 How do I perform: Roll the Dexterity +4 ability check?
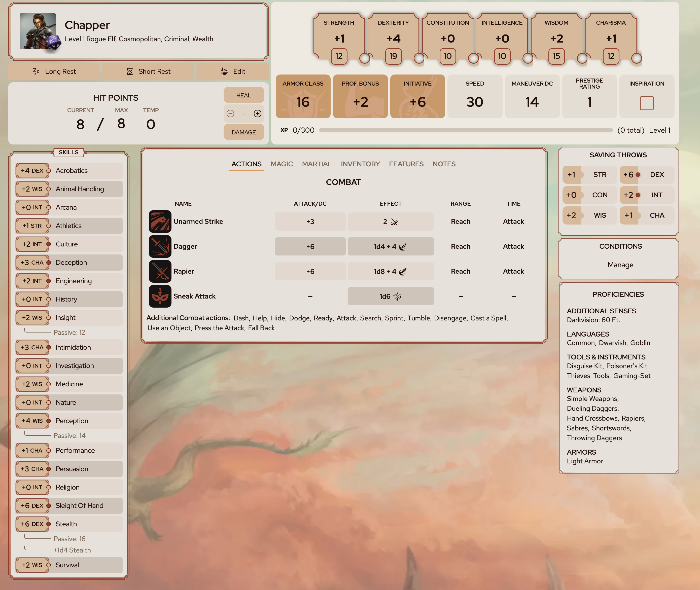click(393, 39)
